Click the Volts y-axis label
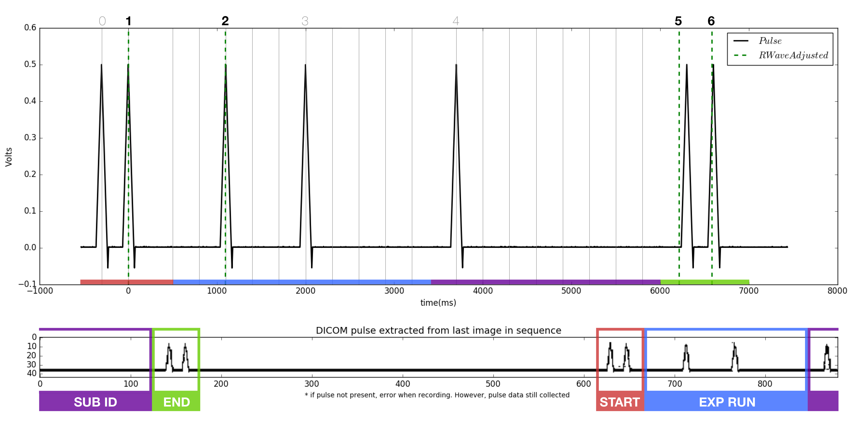The image size is (868, 434). coord(9,157)
